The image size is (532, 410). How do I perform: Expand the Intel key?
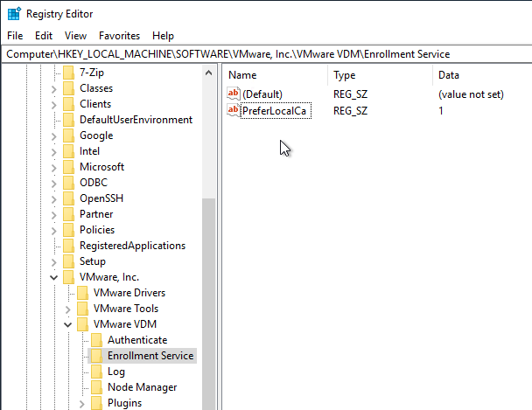tap(54, 152)
